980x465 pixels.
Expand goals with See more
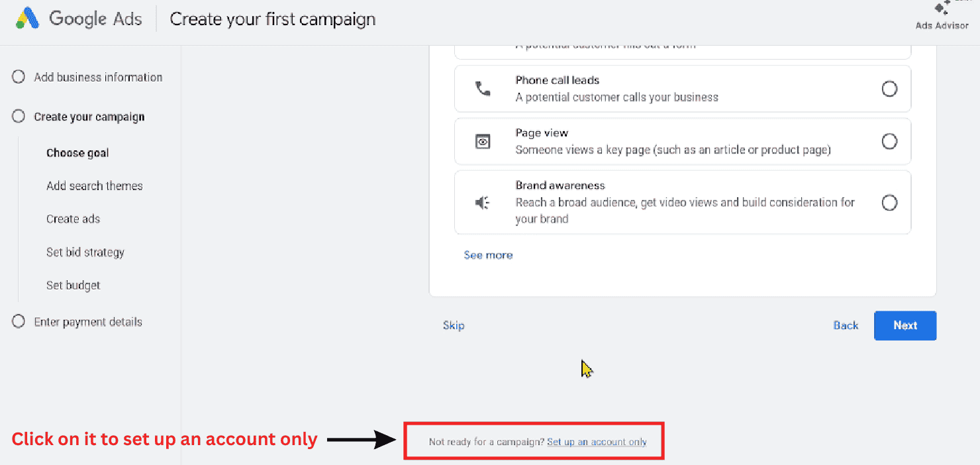[x=488, y=254]
